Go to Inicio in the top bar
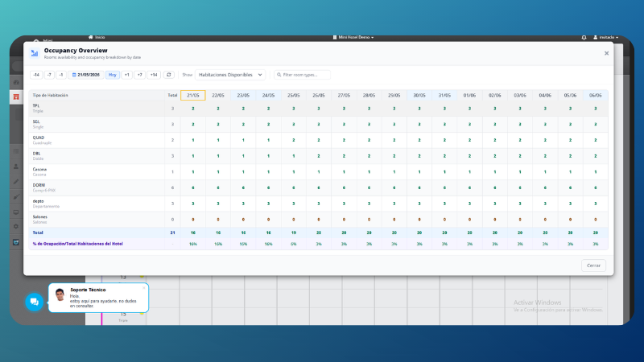This screenshot has height=362, width=644. tap(97, 37)
